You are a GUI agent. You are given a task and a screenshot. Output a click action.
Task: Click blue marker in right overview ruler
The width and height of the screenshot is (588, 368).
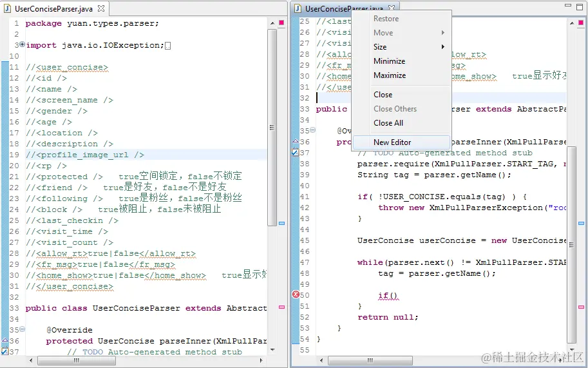click(x=582, y=223)
